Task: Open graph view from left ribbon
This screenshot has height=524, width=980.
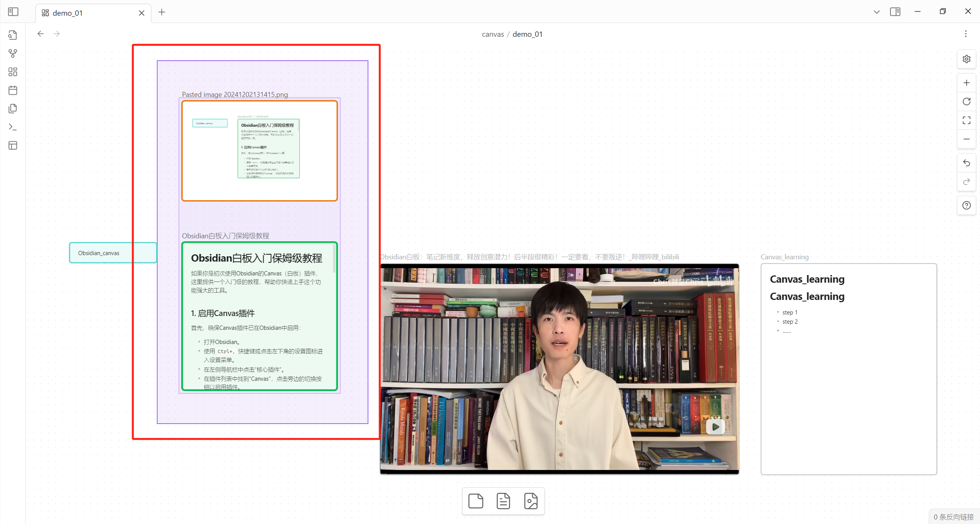Action: [x=13, y=54]
